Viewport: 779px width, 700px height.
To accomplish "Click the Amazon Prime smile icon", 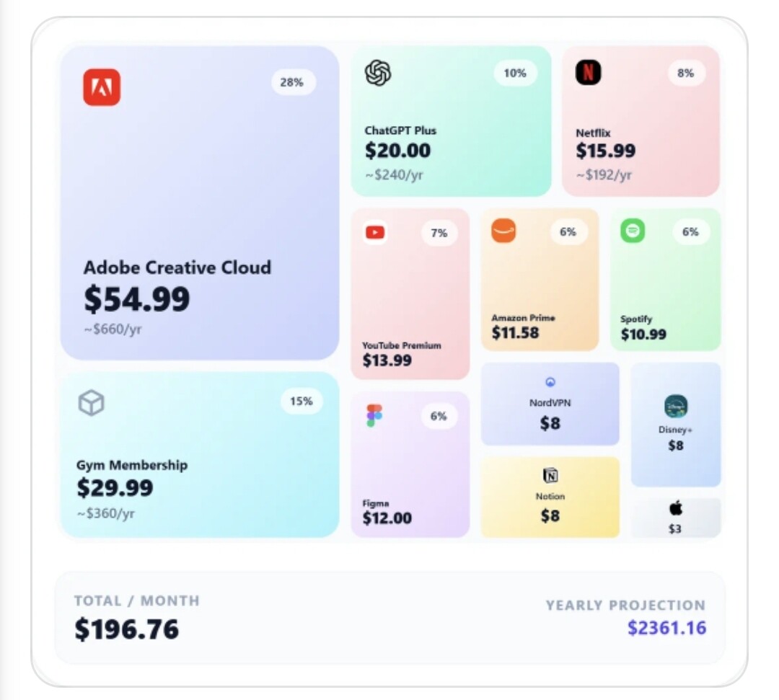I will [x=503, y=231].
